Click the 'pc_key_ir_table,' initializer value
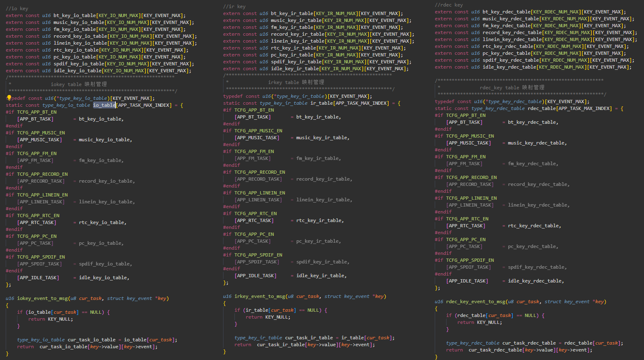 319,241
